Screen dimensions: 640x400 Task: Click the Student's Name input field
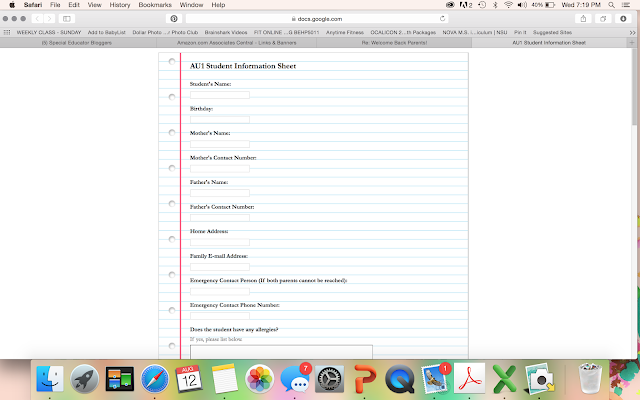point(220,95)
